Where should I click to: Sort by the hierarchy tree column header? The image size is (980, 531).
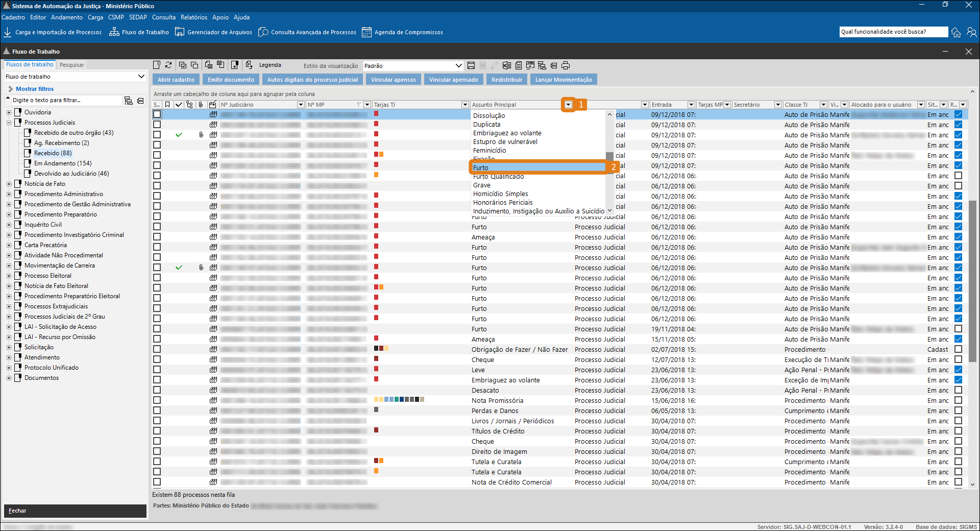coord(190,105)
